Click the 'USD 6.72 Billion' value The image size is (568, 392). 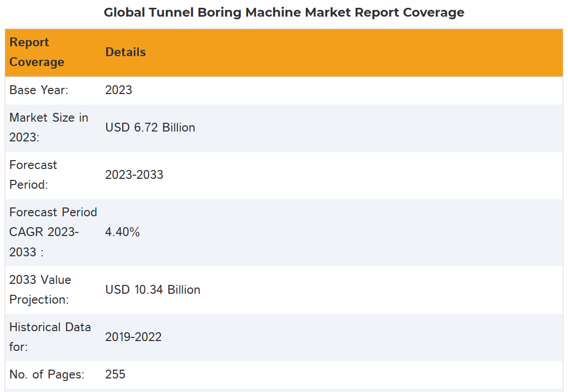click(150, 127)
